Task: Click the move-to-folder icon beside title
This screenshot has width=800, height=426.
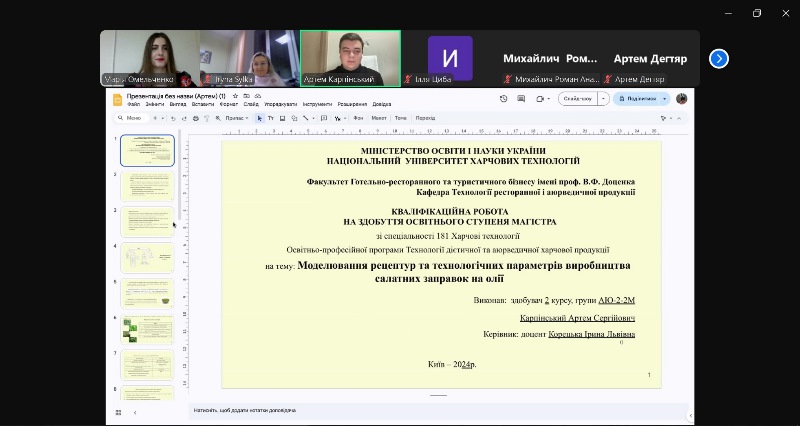Action: click(246, 96)
